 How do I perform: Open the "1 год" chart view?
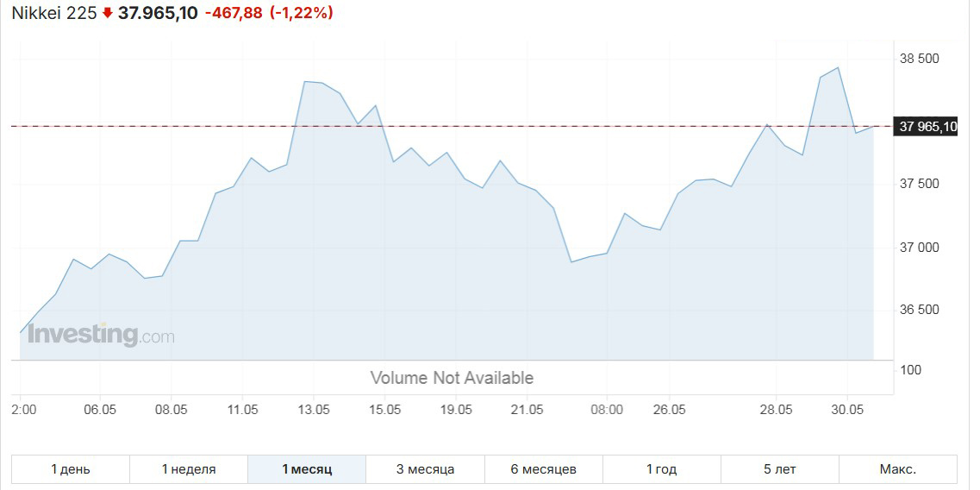click(x=661, y=469)
